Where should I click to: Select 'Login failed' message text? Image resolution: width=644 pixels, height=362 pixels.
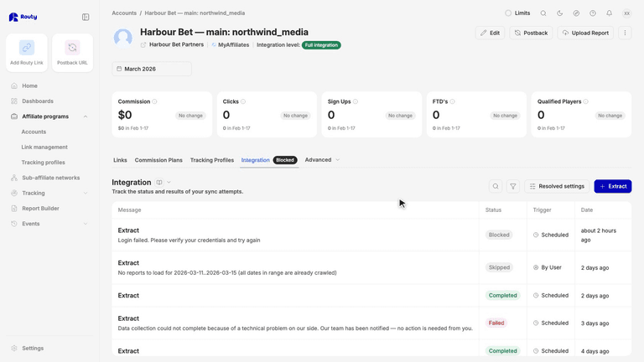coord(189,240)
